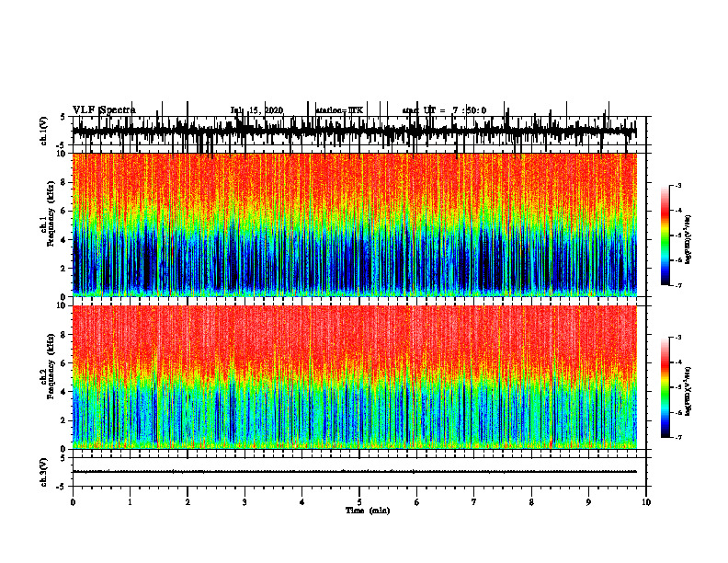Click the ch.1 color bar log(PSD) label

point(688,240)
